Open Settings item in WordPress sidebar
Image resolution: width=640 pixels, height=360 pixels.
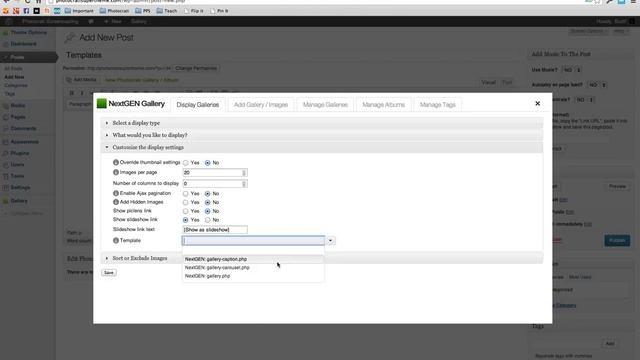pyautogui.click(x=20, y=187)
